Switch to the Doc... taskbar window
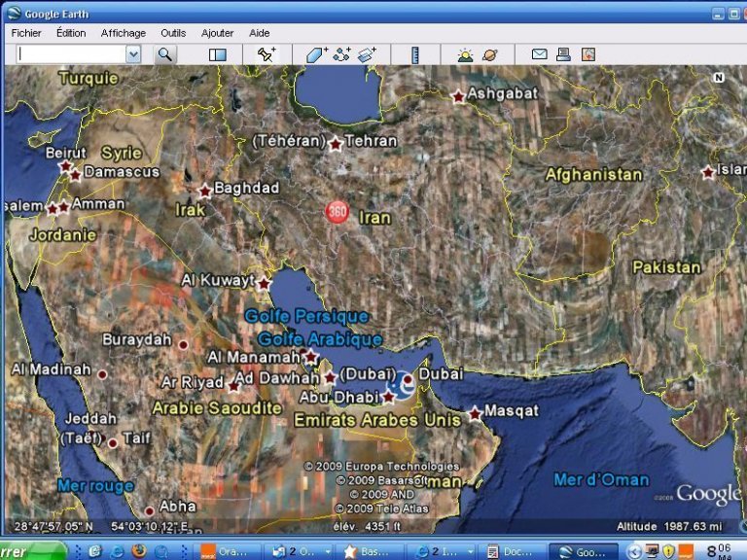The image size is (747, 560). 512,551
